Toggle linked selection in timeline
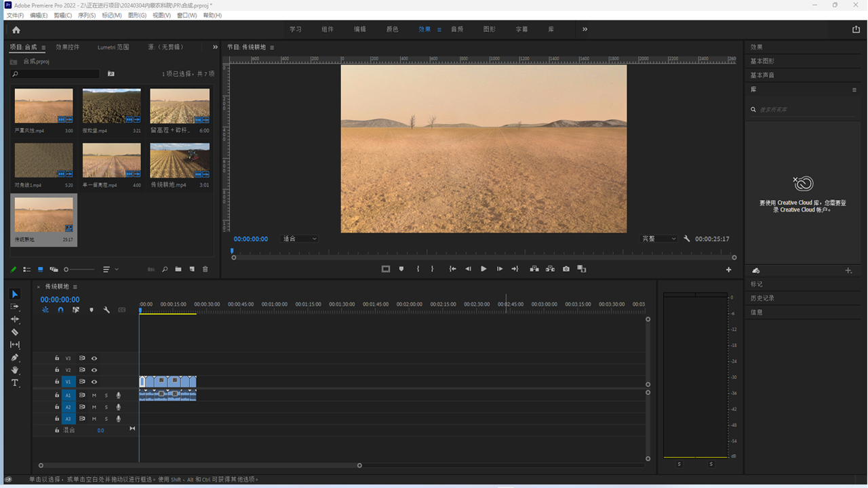 point(76,310)
